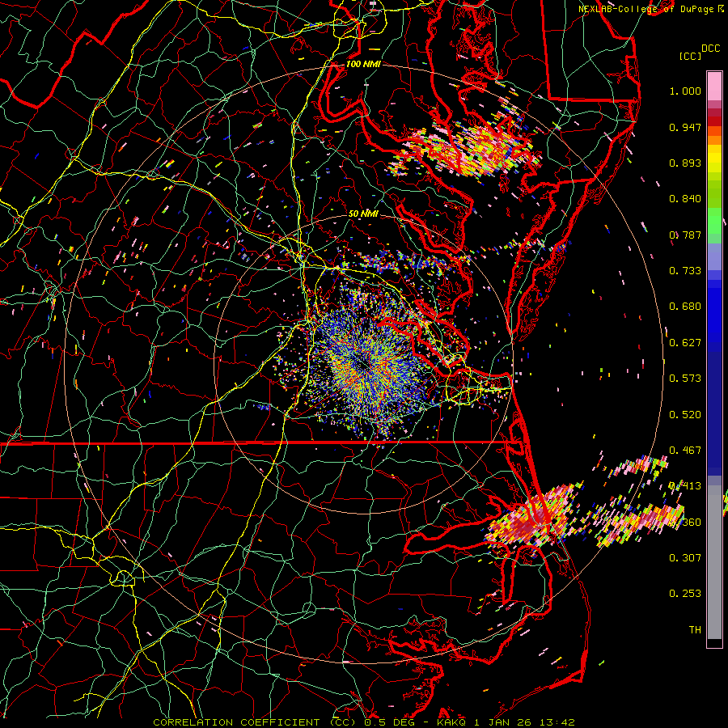Image resolution: width=728 pixels, height=728 pixels.
Task: Select the 0.520 scale label
Action: [685, 415]
